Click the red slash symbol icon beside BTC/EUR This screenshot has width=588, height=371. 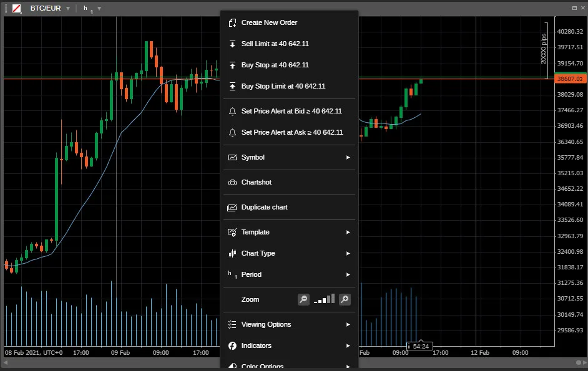click(x=16, y=8)
